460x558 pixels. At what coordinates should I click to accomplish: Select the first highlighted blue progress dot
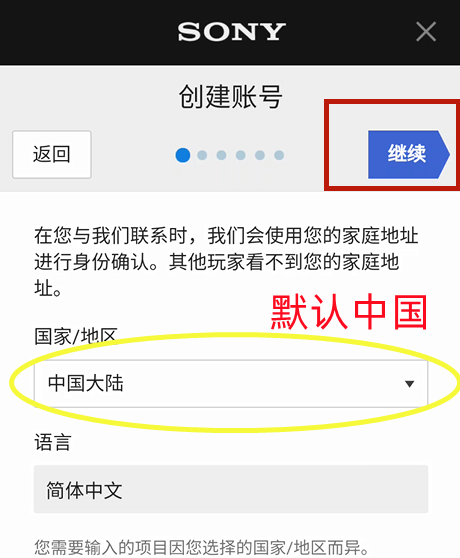(183, 155)
